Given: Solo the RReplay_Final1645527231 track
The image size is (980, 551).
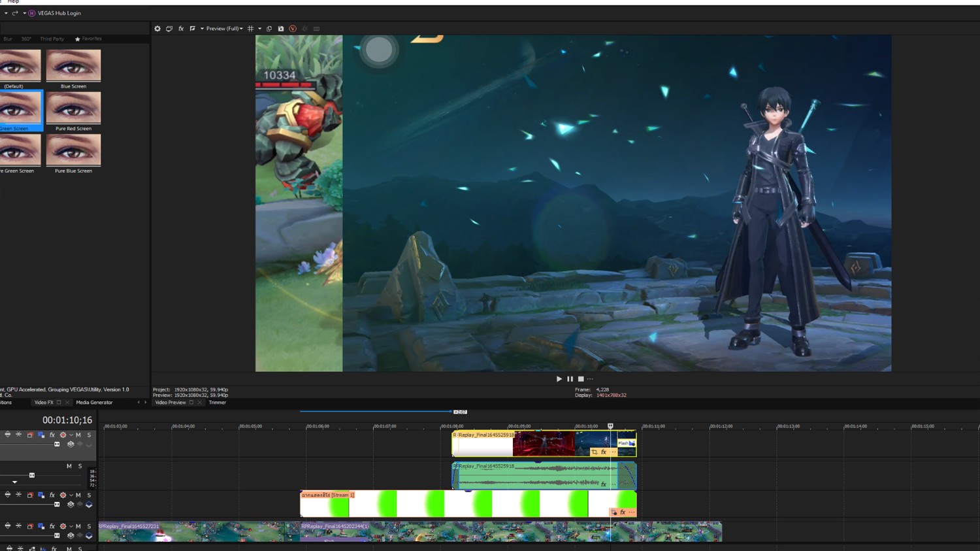Looking at the screenshot, I should (90, 526).
